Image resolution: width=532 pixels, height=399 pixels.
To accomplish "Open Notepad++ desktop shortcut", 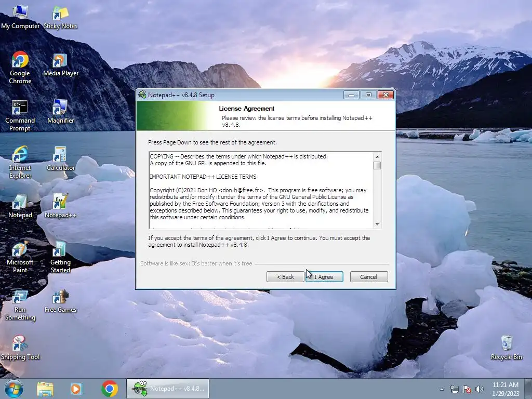I will coord(60,206).
